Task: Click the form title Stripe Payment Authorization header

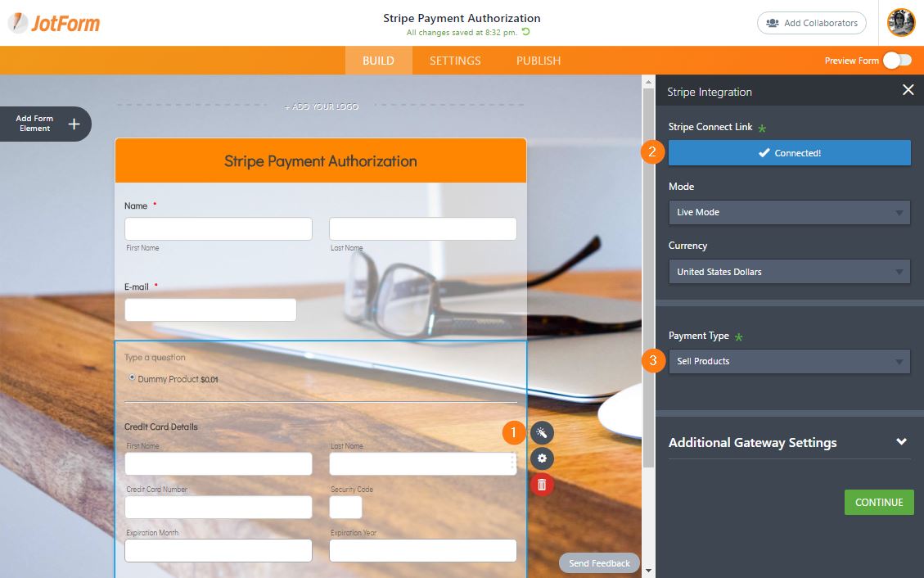Action: click(321, 160)
